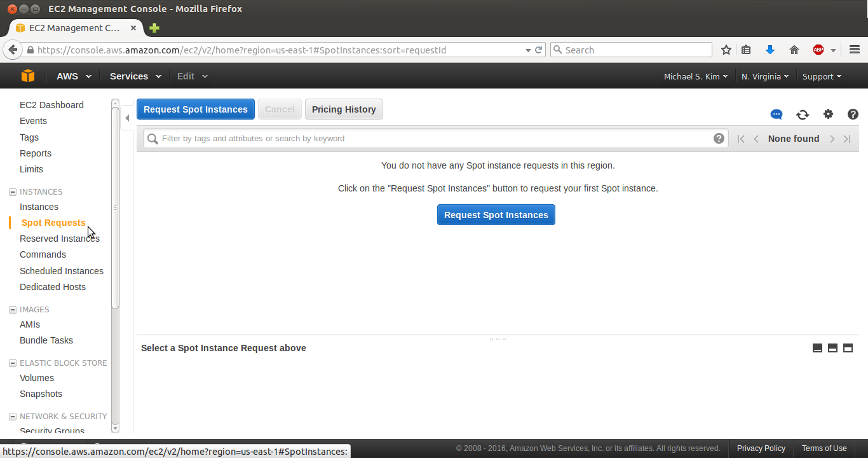This screenshot has height=458, width=868.
Task: Go to first page of results
Action: pos(741,139)
